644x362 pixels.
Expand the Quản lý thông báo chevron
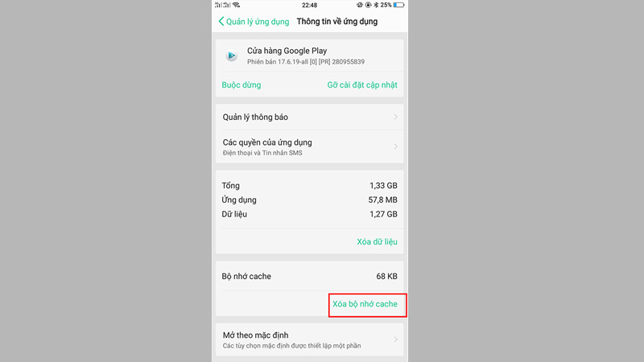(x=395, y=117)
